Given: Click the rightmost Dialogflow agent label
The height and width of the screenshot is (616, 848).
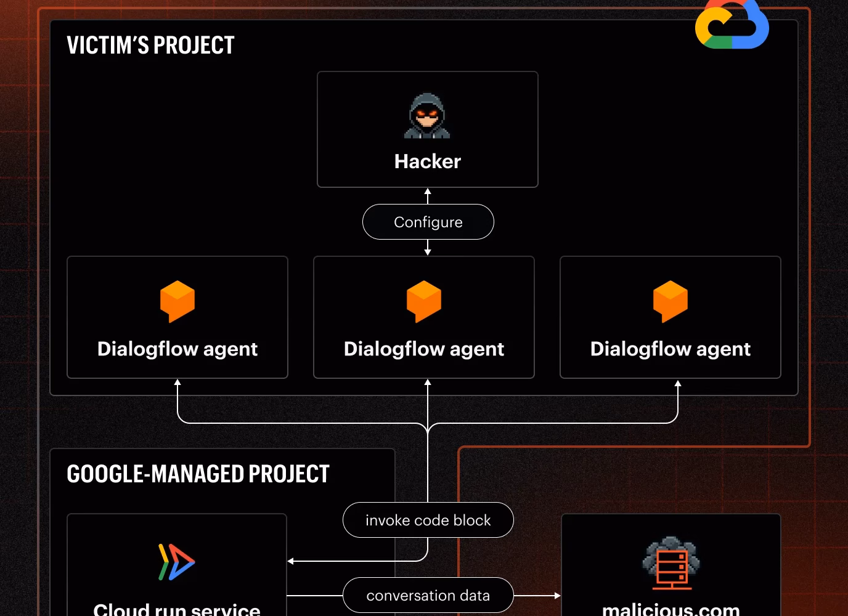Looking at the screenshot, I should 671,349.
